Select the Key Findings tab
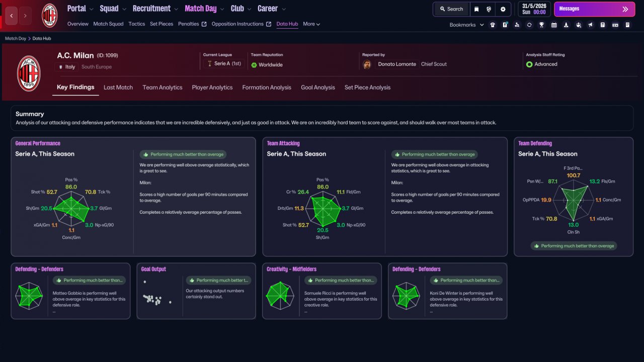644x362 pixels. coord(75,87)
